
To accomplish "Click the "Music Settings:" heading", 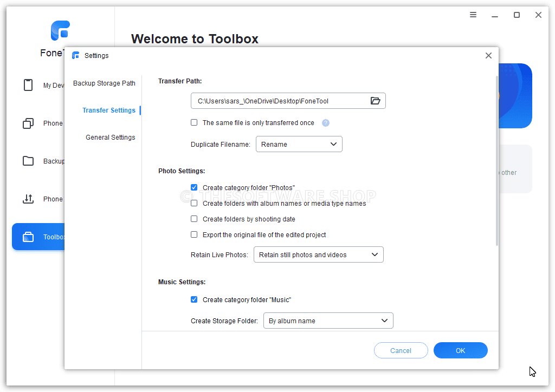I will pyautogui.click(x=182, y=282).
